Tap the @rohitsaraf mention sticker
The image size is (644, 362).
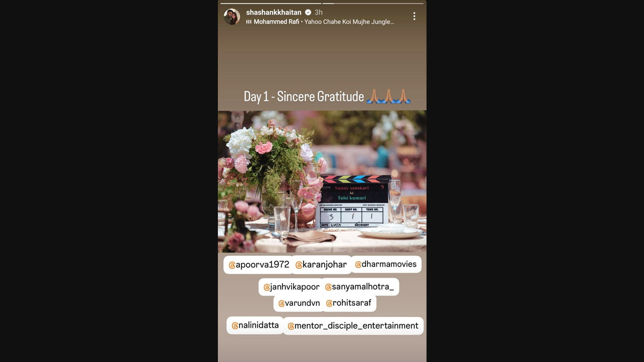348,303
